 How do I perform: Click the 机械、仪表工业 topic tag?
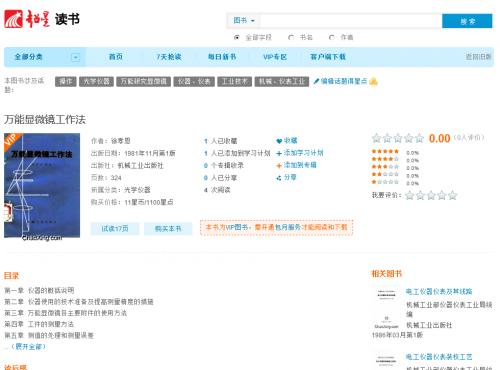coord(282,81)
